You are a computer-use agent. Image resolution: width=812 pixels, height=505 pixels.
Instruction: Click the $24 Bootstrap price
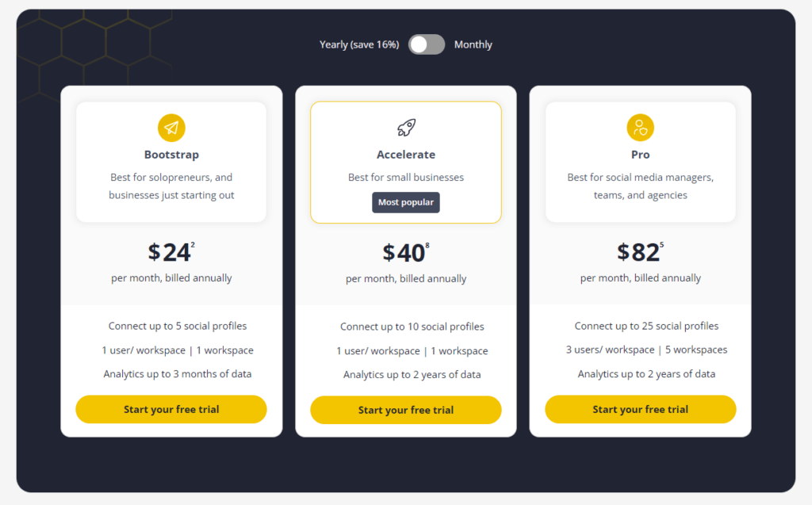pyautogui.click(x=171, y=252)
